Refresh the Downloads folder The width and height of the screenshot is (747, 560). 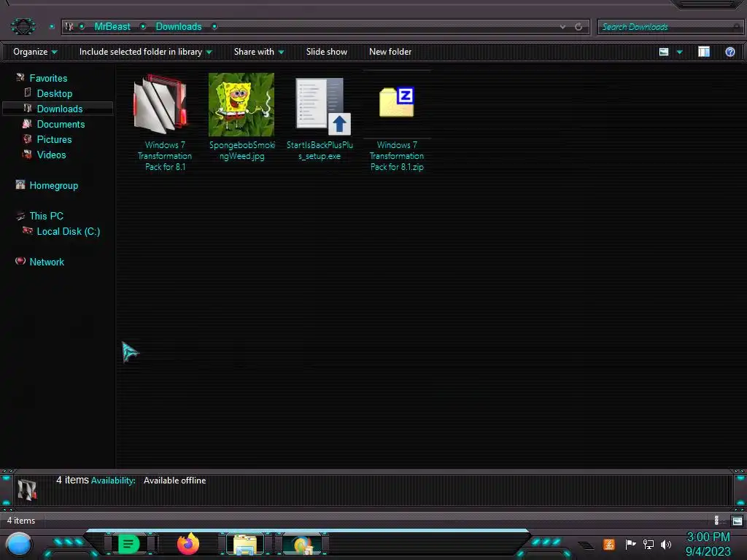[578, 27]
